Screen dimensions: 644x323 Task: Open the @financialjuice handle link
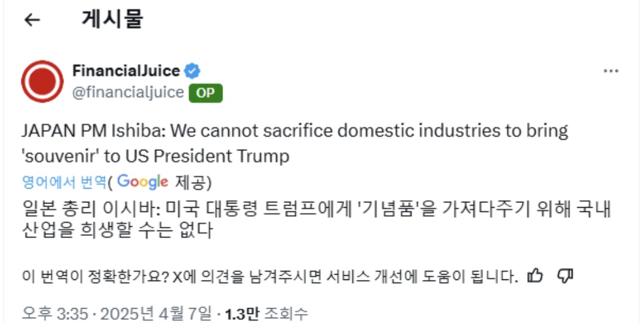coord(128,93)
